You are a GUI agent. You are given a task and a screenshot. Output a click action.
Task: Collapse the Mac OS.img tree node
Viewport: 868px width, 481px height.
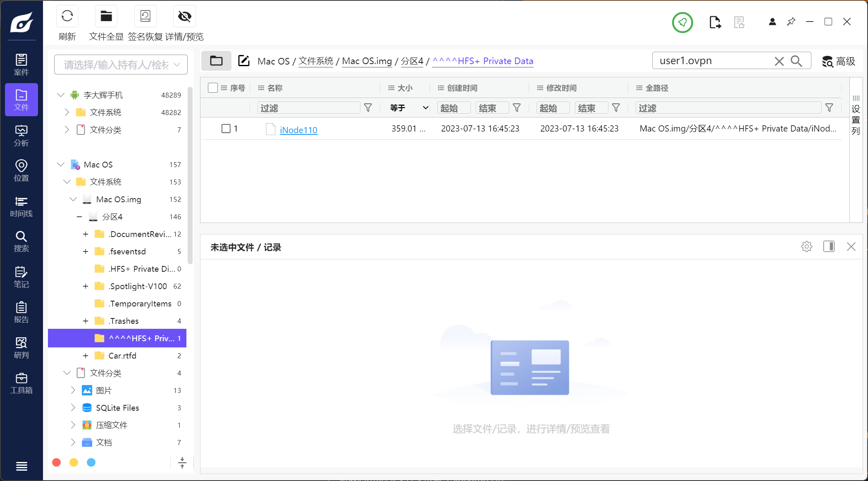tap(73, 199)
